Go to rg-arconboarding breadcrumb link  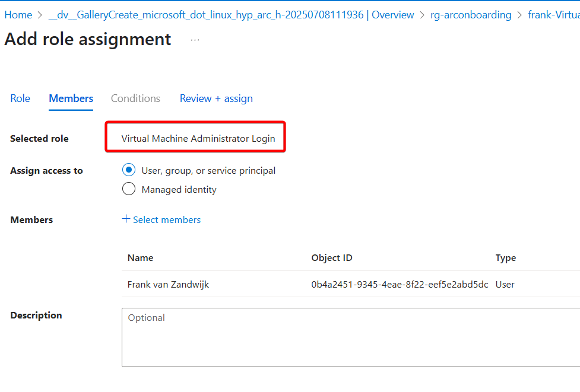click(x=471, y=15)
